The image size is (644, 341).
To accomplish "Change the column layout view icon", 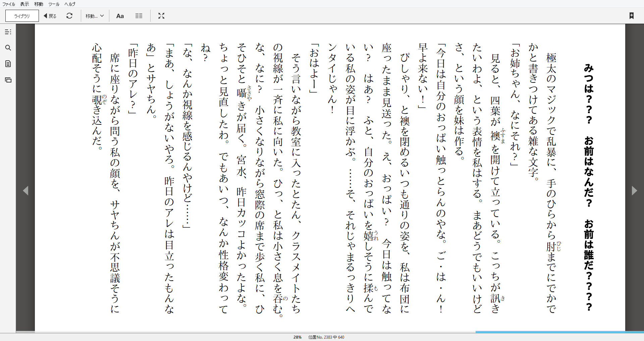I will pyautogui.click(x=139, y=16).
